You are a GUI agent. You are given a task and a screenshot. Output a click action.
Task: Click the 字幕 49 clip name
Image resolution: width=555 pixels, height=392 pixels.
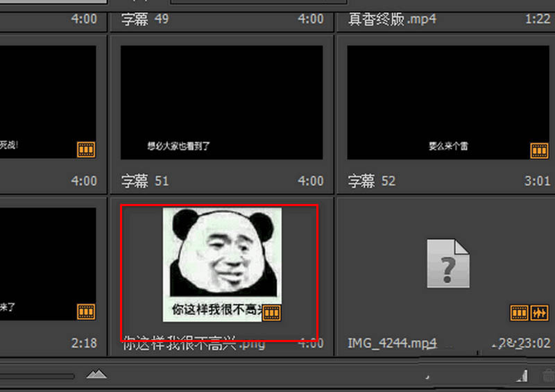[x=145, y=19]
